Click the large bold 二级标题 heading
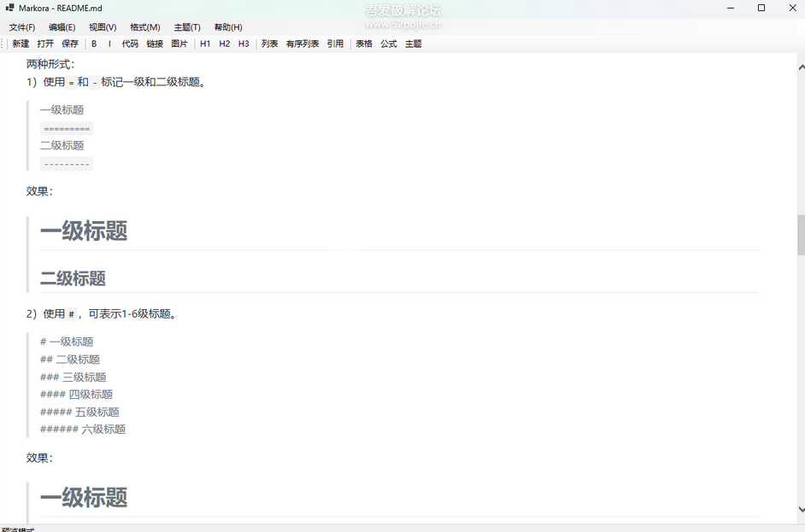Viewport: 805px width, 532px height. coord(73,278)
